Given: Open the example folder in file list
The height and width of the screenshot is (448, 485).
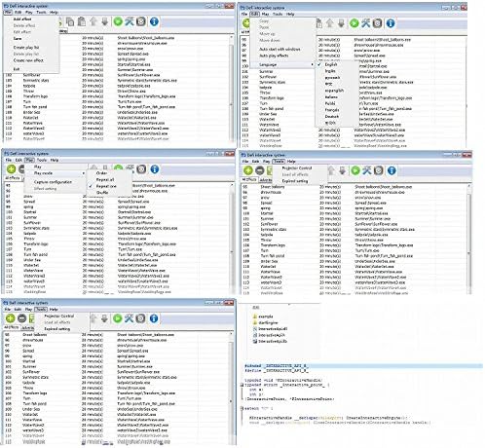Looking at the screenshot, I should pyautogui.click(x=266, y=317).
